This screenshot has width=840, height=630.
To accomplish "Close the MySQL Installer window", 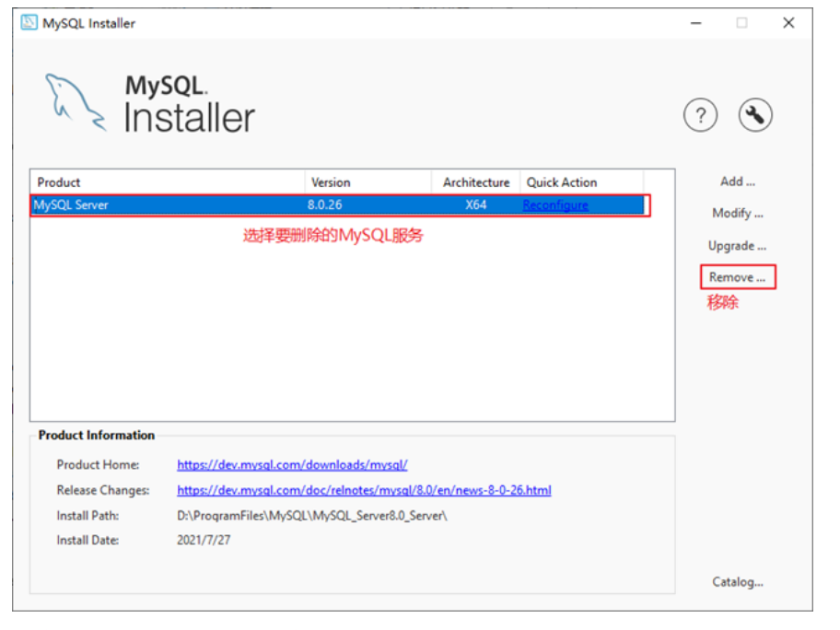I will 788,23.
